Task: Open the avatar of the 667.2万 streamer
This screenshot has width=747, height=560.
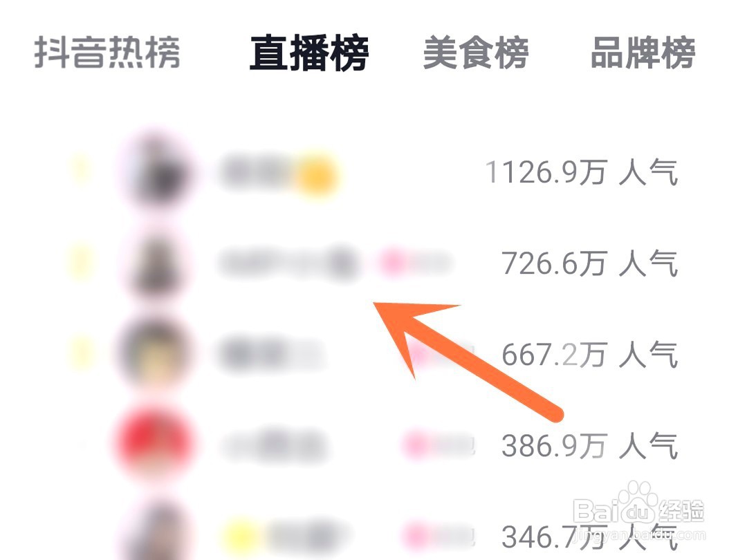Action: click(156, 354)
